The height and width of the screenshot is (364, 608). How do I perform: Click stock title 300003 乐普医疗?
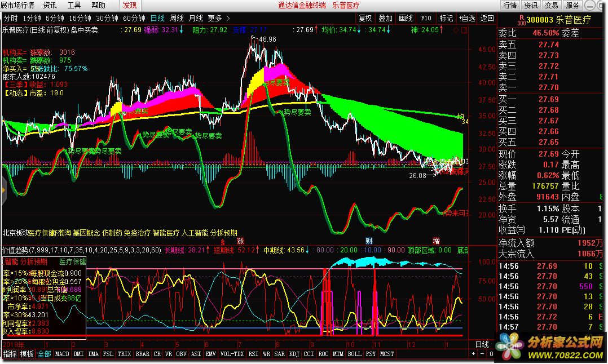click(559, 20)
